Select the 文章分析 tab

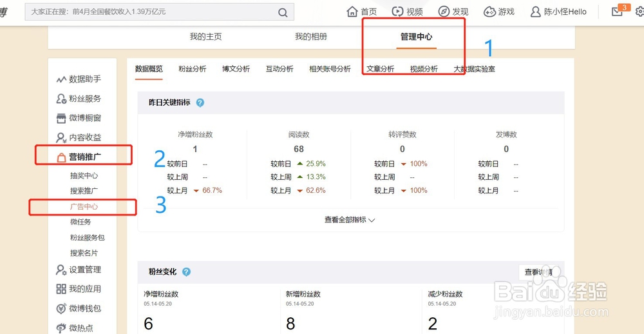(381, 69)
